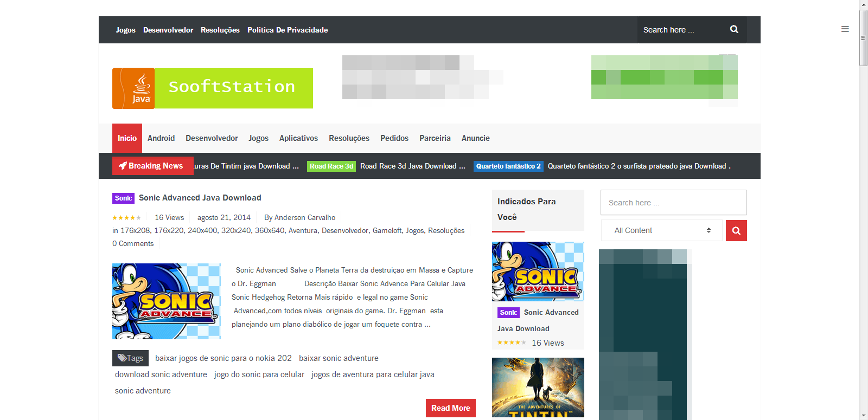The width and height of the screenshot is (868, 420).
Task: Open Sonic Advanced Java Download article title
Action: pos(200,198)
